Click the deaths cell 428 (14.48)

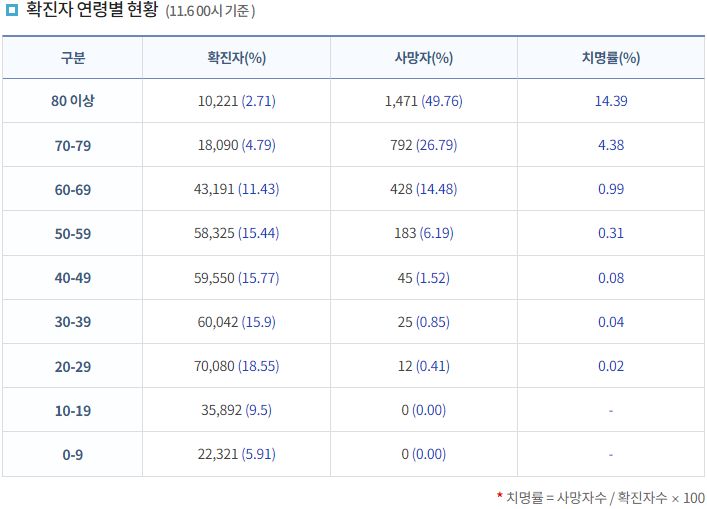point(423,189)
